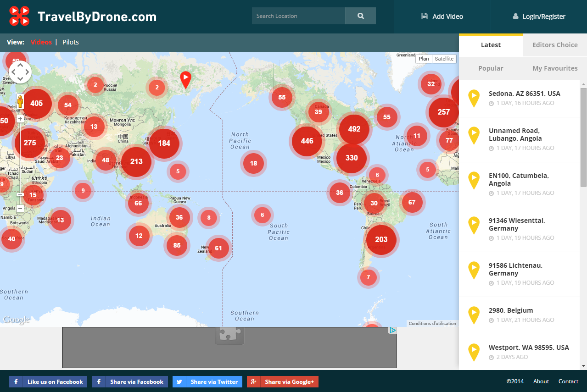Image resolution: width=587 pixels, height=392 pixels.
Task: Select the Latest tab
Action: pos(491,45)
